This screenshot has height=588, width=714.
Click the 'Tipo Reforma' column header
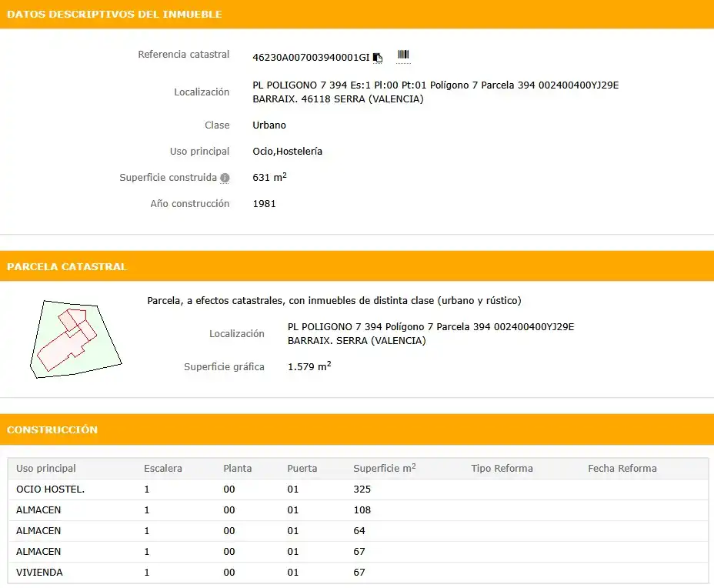(x=502, y=468)
